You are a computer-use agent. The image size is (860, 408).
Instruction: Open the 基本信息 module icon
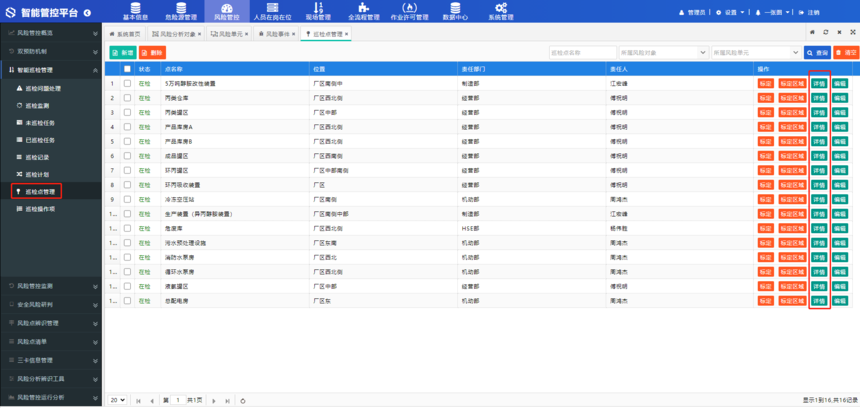[x=135, y=8]
